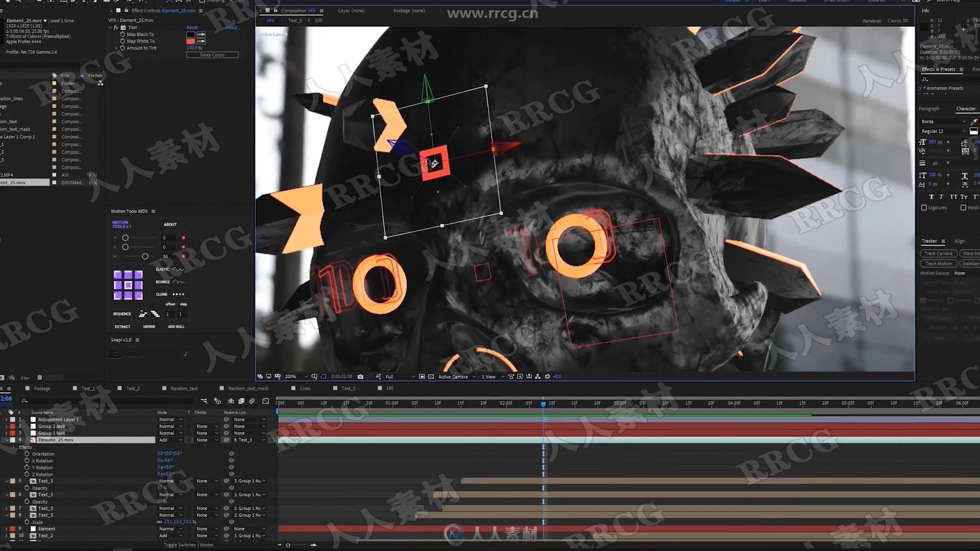Viewport: 980px width, 551px height.
Task: Click the composition viewer snapshot camera icon
Action: click(360, 377)
